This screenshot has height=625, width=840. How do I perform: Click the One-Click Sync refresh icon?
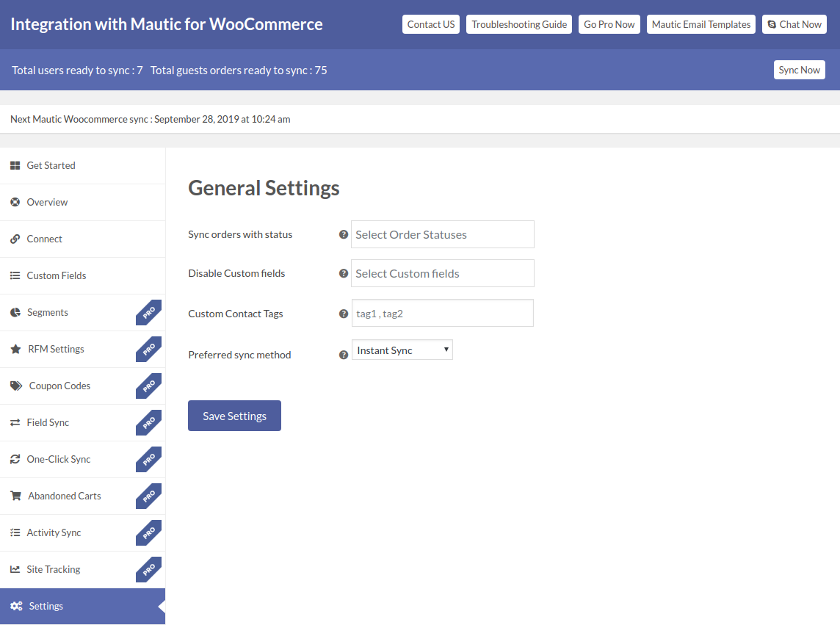coord(15,459)
